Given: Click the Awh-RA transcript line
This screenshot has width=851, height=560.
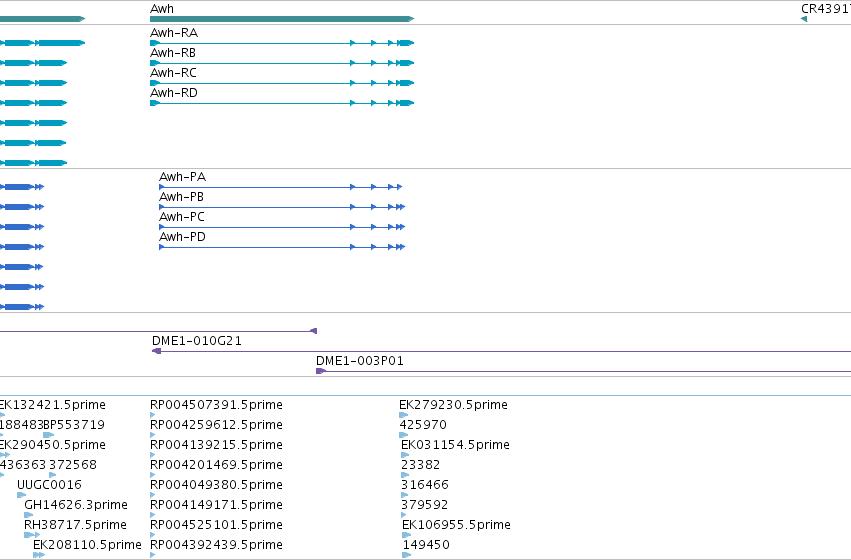Looking at the screenshot, I should click(x=282, y=43).
